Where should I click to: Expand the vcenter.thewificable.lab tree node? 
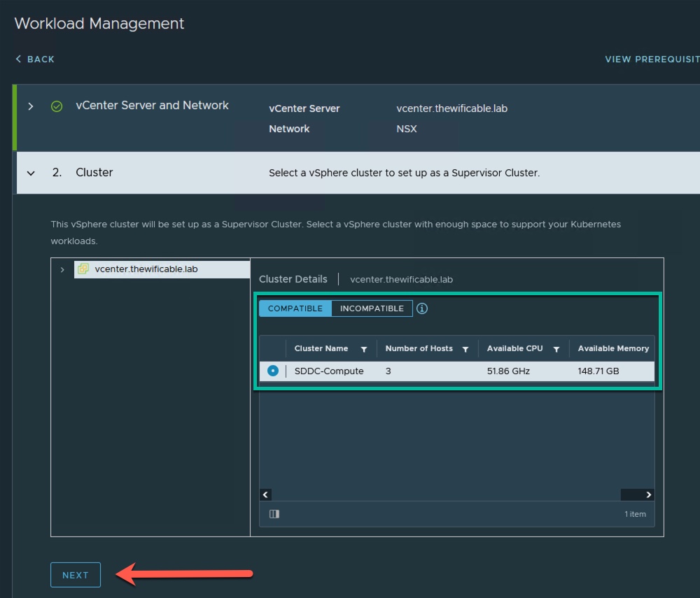click(62, 269)
